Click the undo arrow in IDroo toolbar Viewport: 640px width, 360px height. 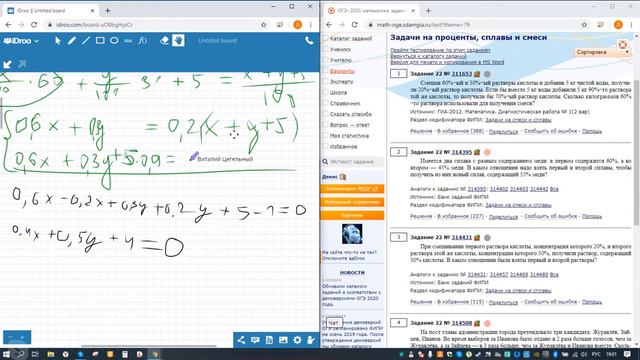coord(7,64)
